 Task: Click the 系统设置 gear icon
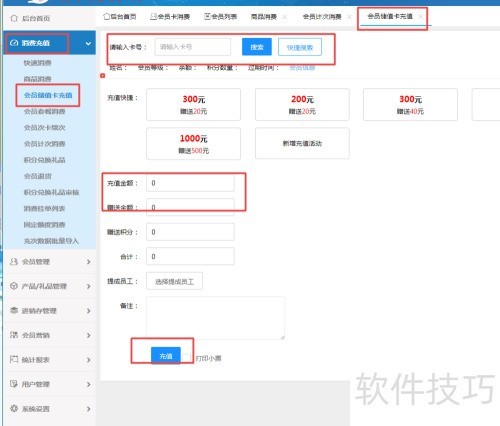14,408
